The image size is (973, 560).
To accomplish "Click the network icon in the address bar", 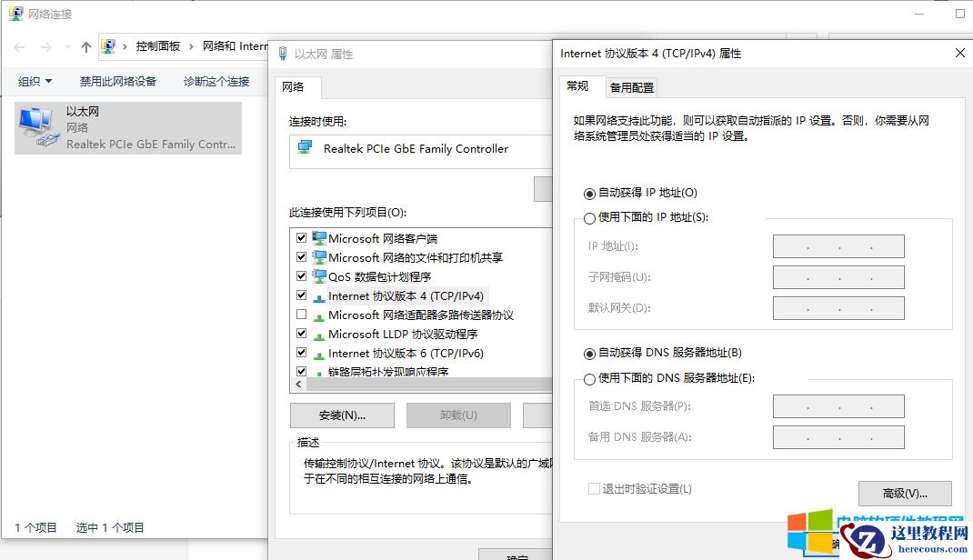I will coord(109,46).
